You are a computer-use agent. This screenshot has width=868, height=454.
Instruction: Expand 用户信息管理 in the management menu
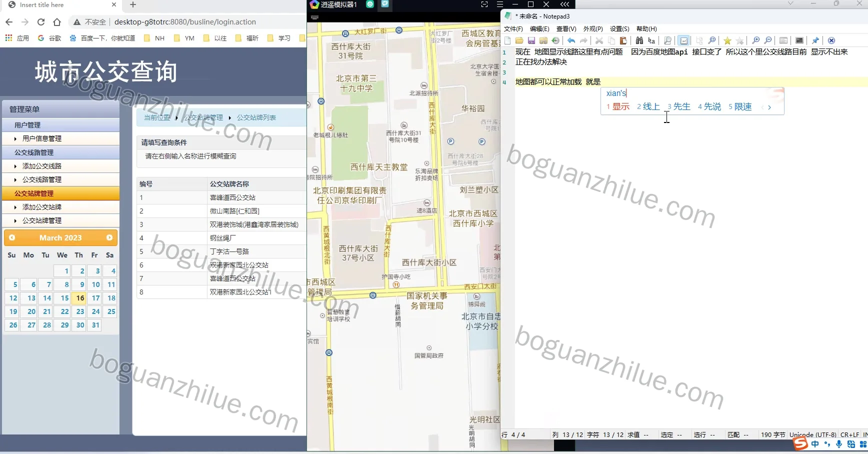point(42,138)
